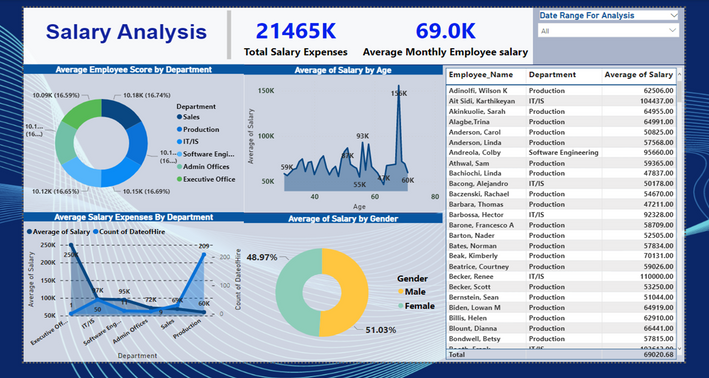Screen dimensions: 709x378
Task: Select Admin Offices in the Department legend
Action: pos(203,166)
